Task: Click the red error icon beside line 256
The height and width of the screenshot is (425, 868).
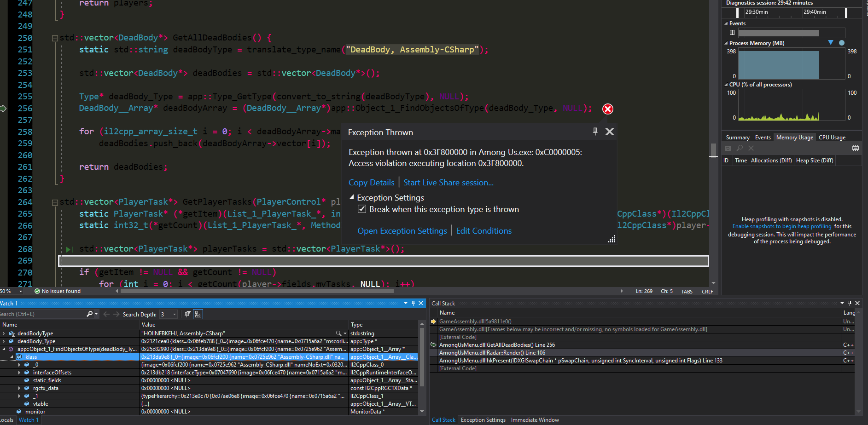Action: (607, 109)
